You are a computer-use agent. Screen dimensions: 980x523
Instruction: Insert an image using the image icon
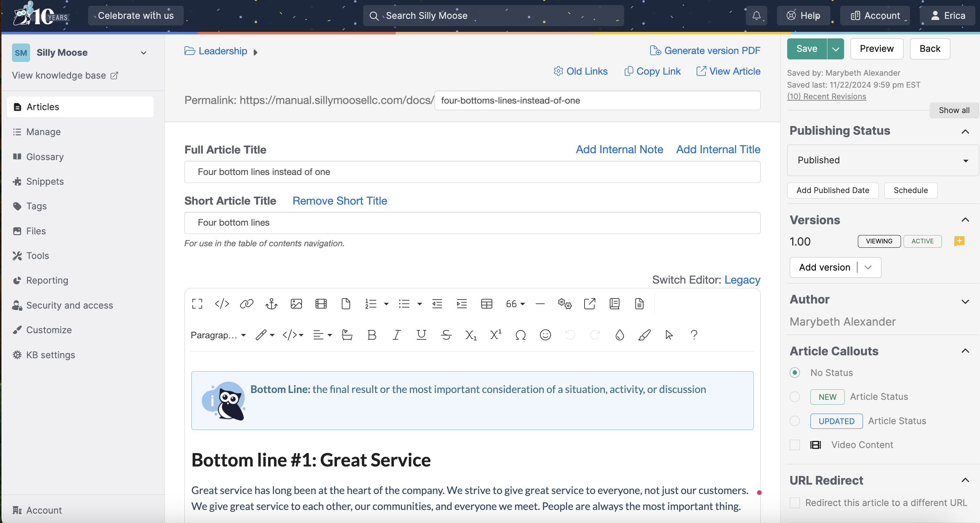click(x=296, y=304)
